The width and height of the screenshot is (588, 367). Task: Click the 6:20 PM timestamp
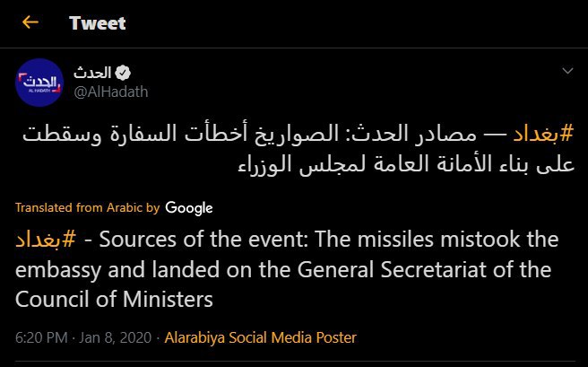[41, 337]
